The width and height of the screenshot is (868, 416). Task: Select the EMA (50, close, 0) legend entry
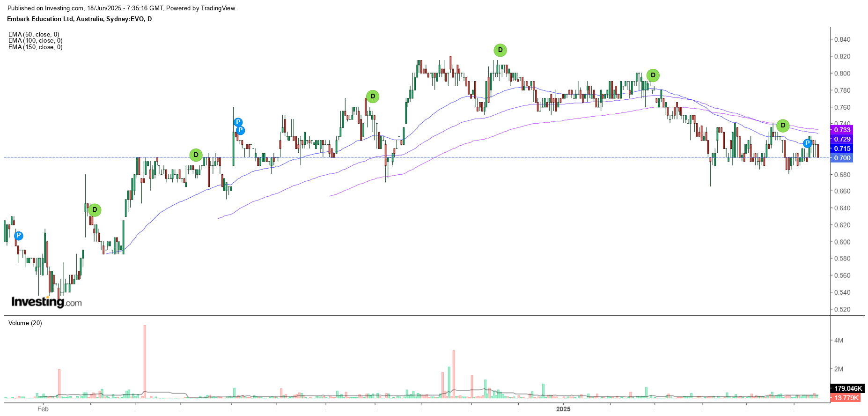pos(34,35)
